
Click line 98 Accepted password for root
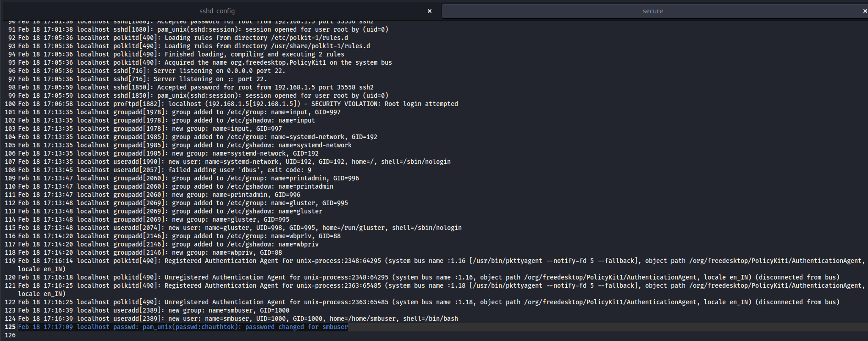point(196,87)
